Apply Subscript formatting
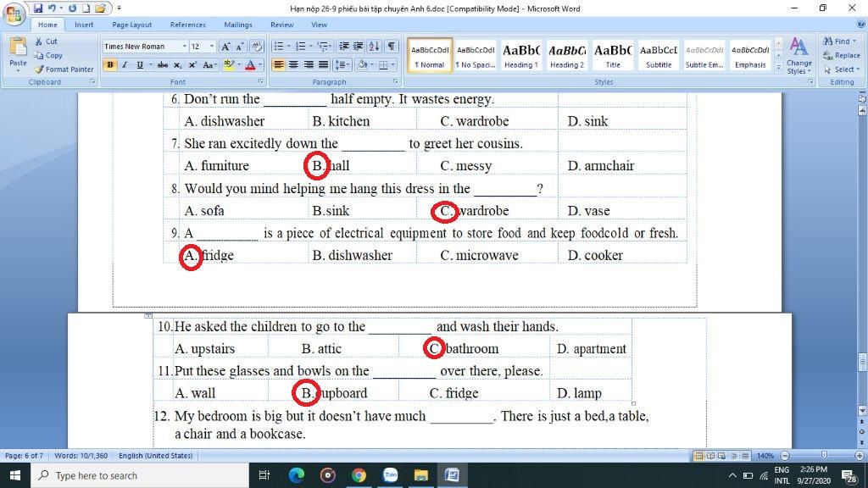The width and height of the screenshot is (868, 488). [177, 64]
